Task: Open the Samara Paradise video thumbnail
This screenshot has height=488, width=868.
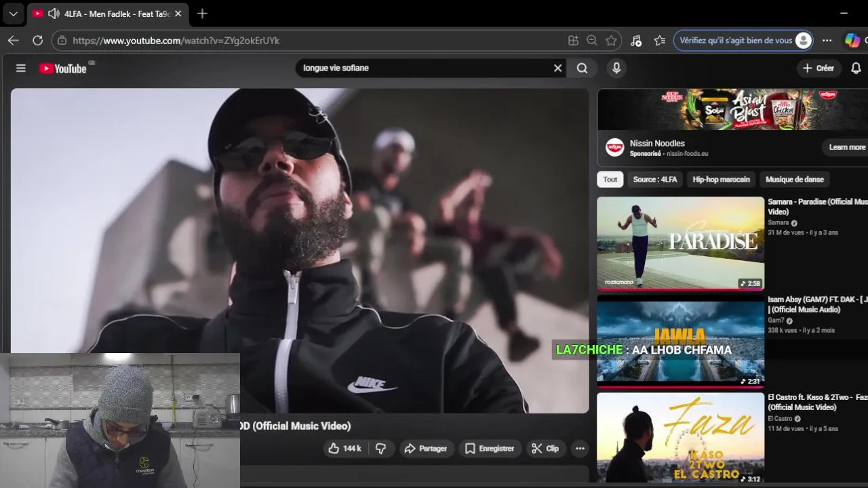Action: click(x=680, y=243)
